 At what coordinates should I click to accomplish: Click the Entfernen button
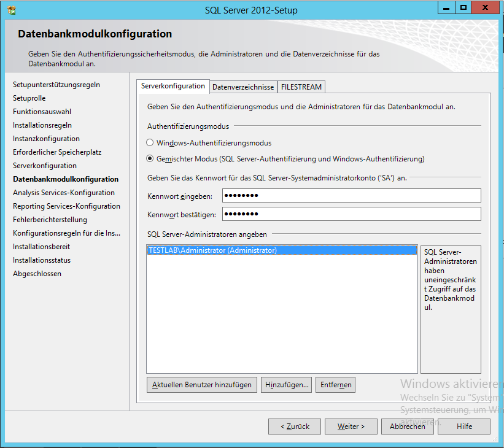click(336, 385)
